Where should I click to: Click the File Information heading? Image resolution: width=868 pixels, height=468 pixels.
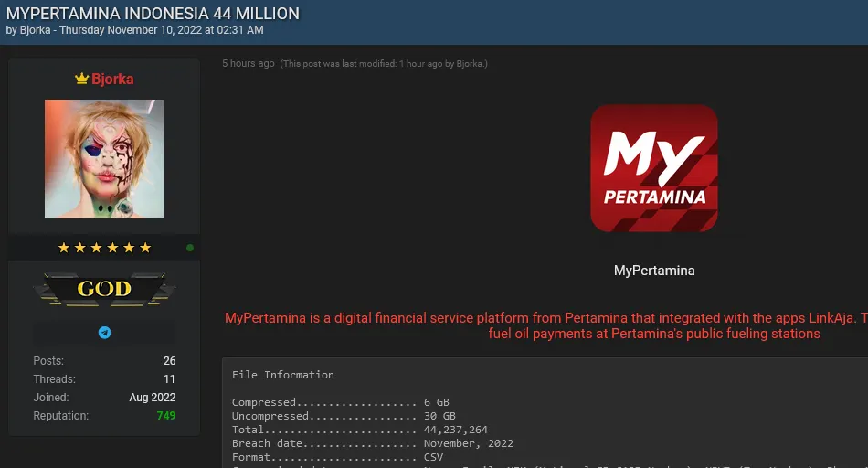pyautogui.click(x=283, y=375)
